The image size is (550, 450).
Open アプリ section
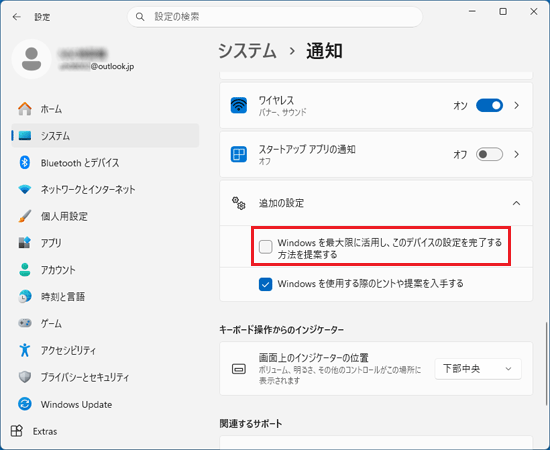coord(105,243)
